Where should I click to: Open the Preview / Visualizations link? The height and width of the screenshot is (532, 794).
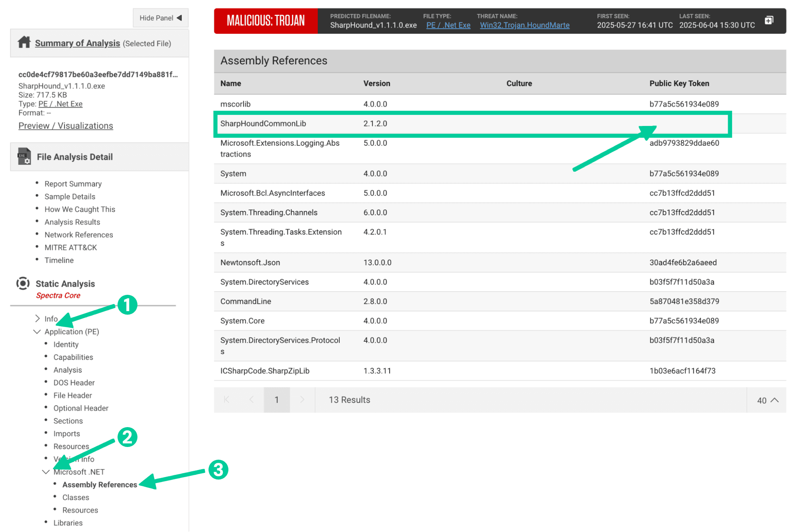click(66, 126)
